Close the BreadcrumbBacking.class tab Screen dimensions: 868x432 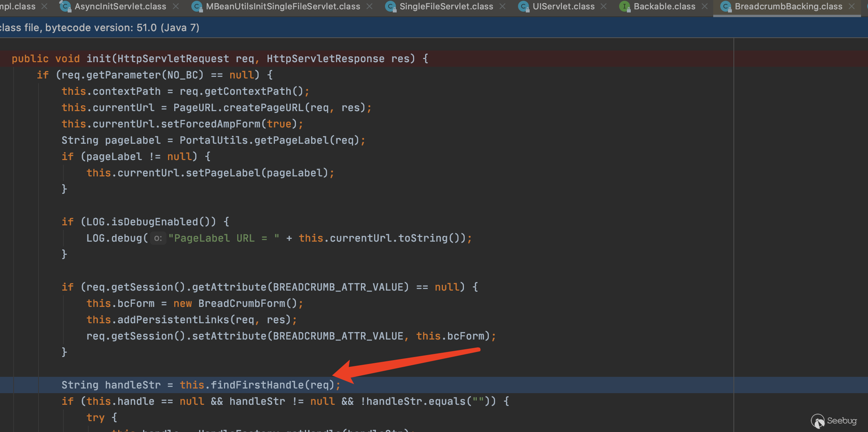tap(852, 6)
